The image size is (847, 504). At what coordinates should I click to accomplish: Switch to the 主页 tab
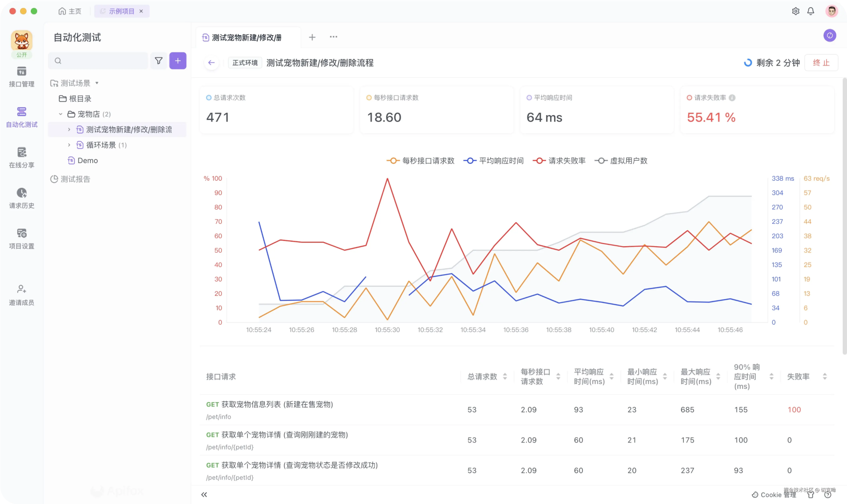(x=70, y=11)
